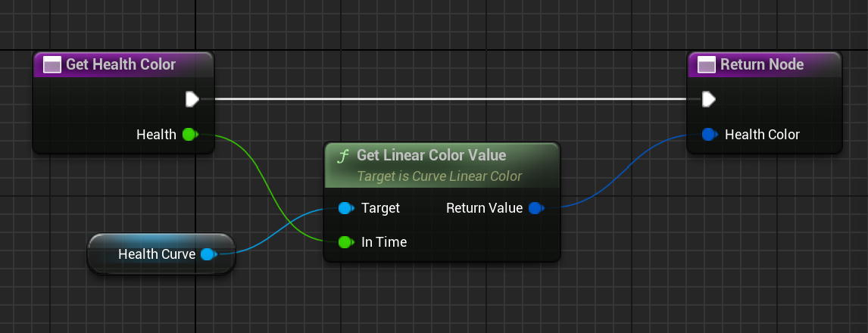The height and width of the screenshot is (333, 868).
Task: Click the Health pin label text
Action: [156, 135]
